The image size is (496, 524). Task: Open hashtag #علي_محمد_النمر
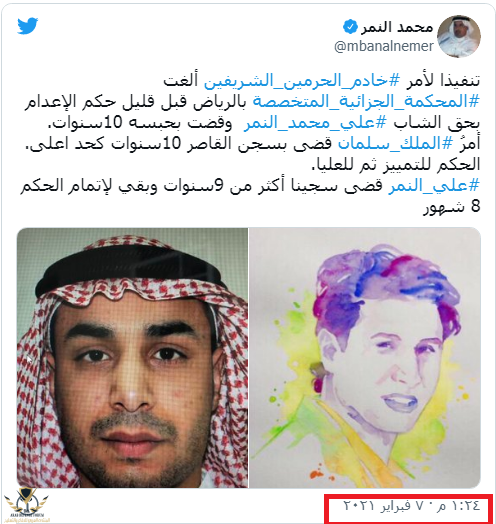tap(315, 123)
